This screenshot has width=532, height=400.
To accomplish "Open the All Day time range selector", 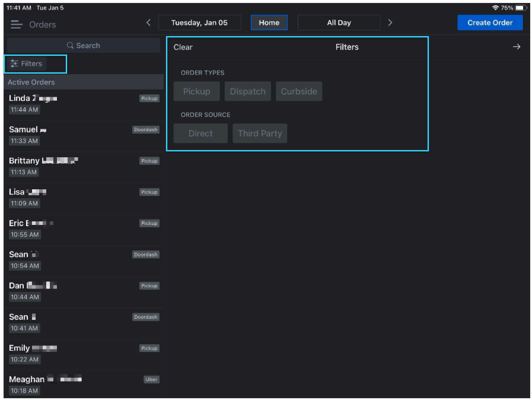I will pyautogui.click(x=339, y=23).
